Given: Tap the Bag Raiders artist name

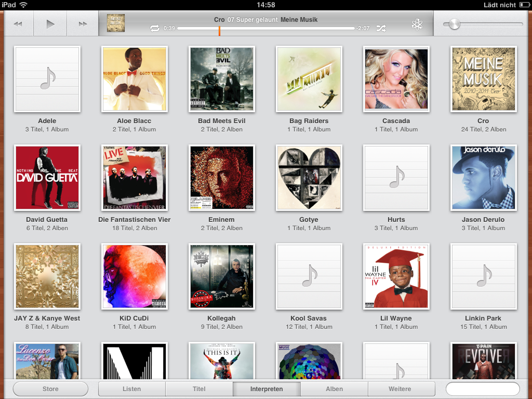Looking at the screenshot, I should (x=309, y=121).
